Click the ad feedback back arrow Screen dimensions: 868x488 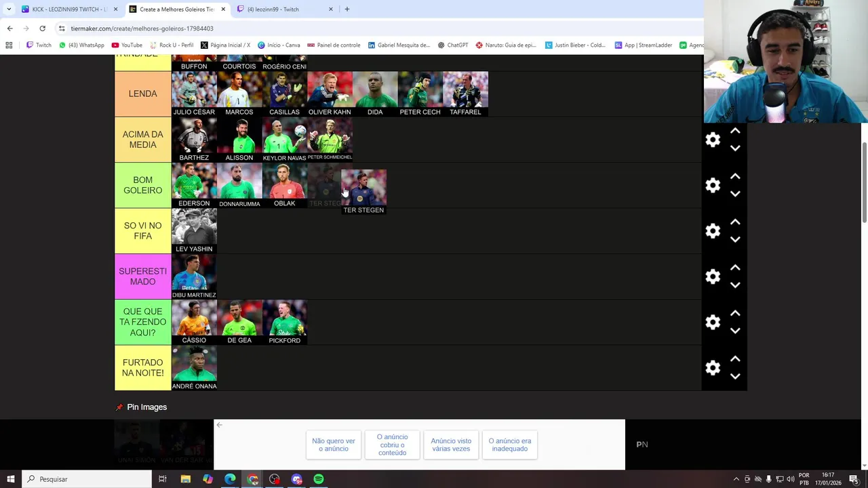(x=219, y=425)
